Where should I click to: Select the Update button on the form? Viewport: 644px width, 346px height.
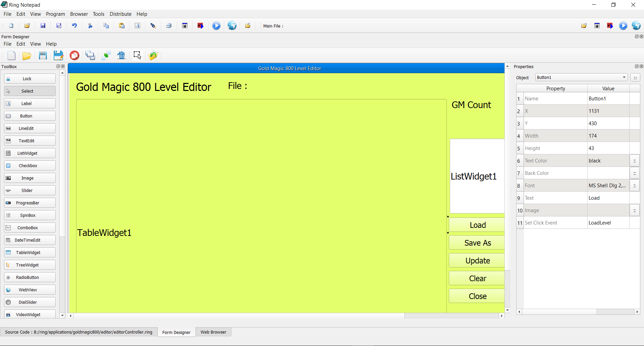[x=477, y=260]
